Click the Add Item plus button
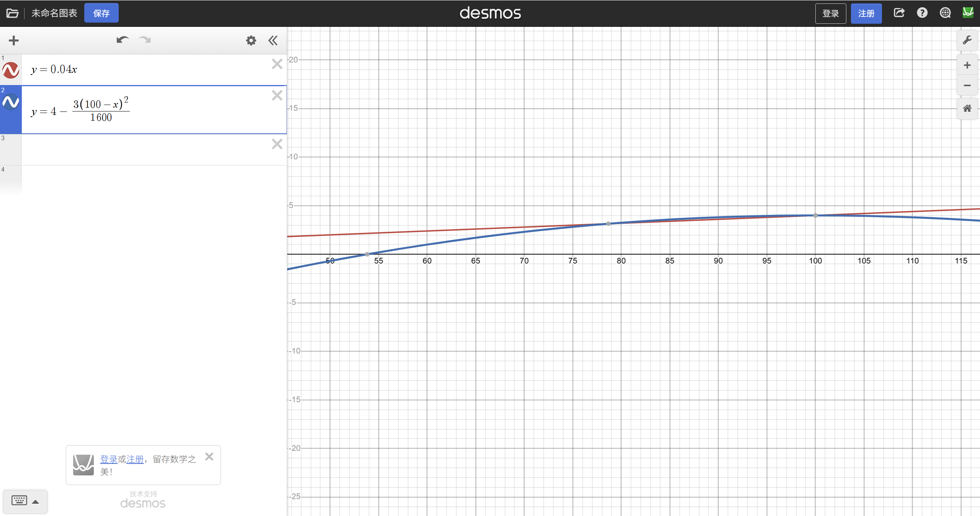The width and height of the screenshot is (980, 516). (14, 40)
